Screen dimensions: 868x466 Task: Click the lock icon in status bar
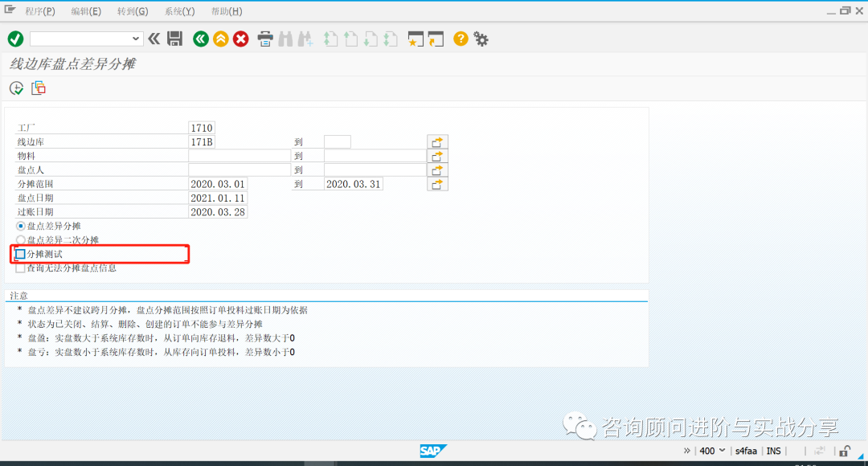pos(844,451)
